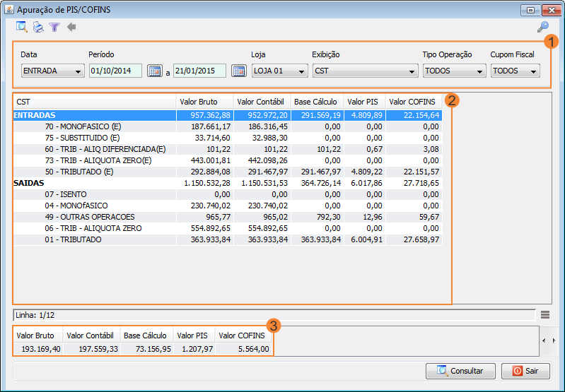Click the Linha: 1/12 status field

(x=274, y=315)
